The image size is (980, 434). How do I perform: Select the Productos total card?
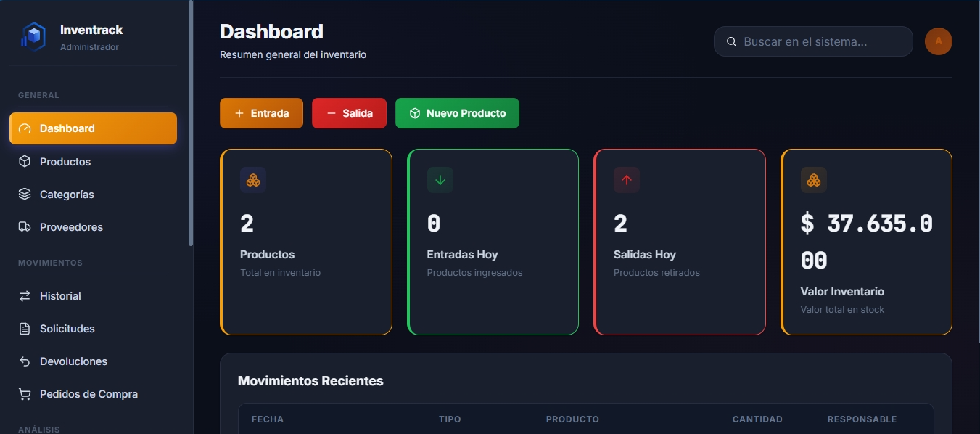306,242
